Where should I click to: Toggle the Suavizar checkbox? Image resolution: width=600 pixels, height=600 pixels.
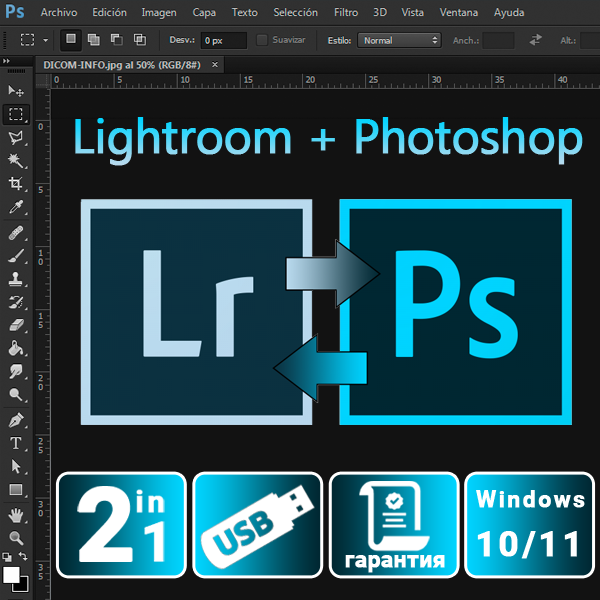(x=262, y=40)
